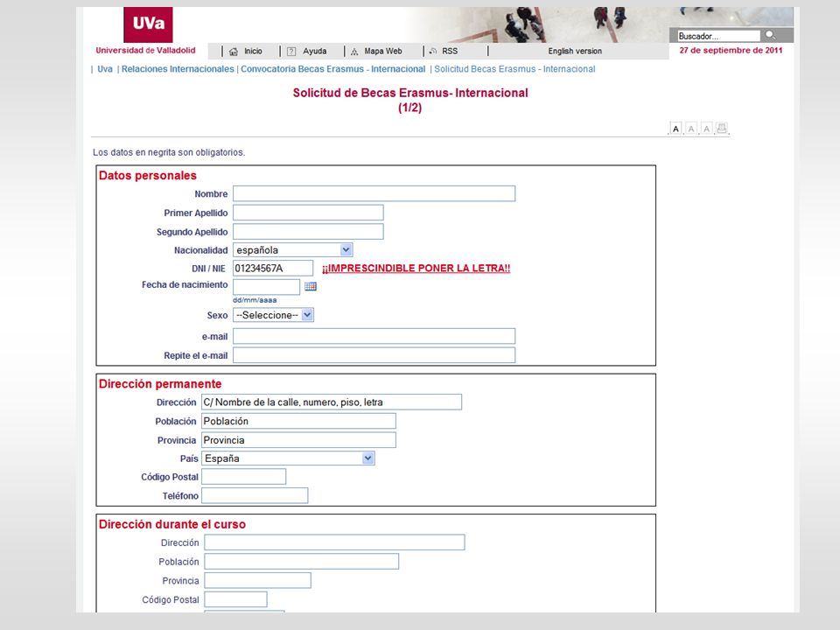Switch to English version

575,52
